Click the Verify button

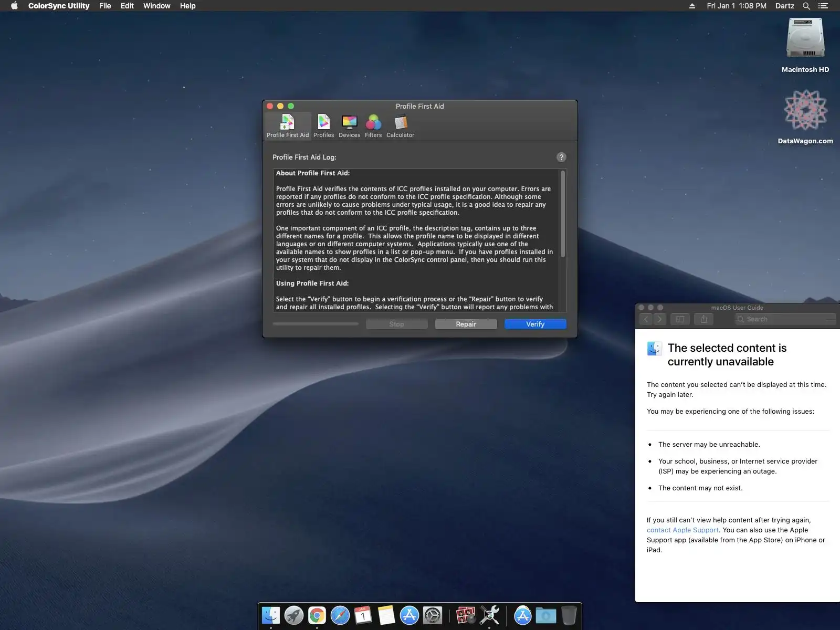pyautogui.click(x=535, y=324)
